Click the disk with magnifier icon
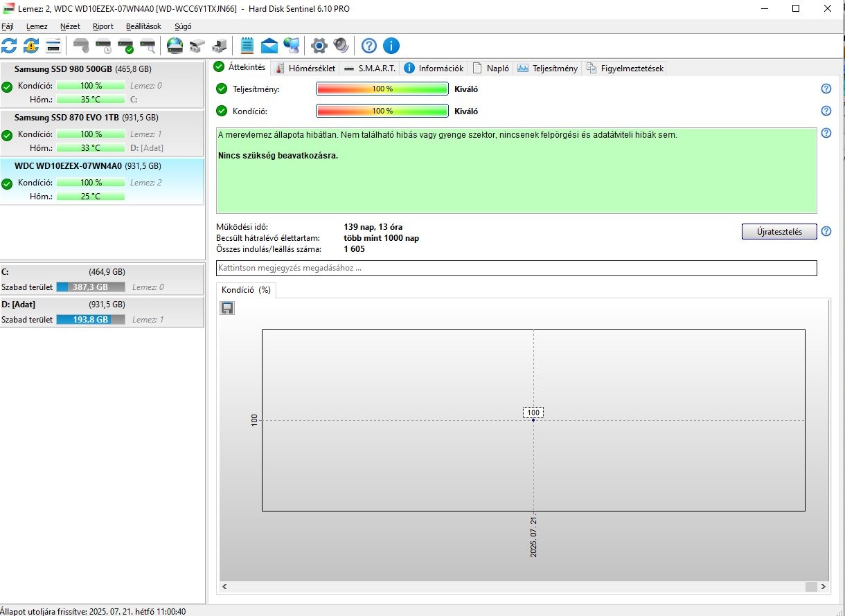 (x=148, y=46)
